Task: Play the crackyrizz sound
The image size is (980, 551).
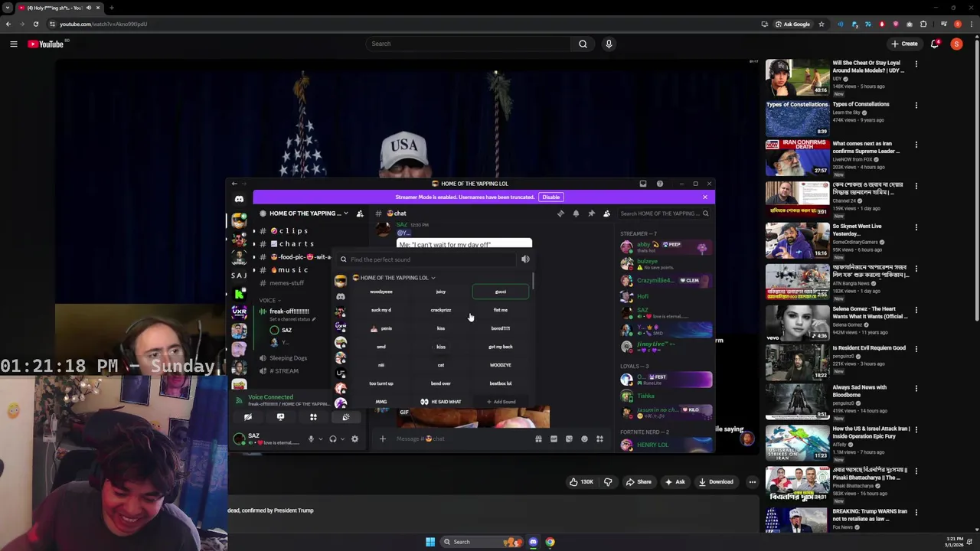Action: point(441,310)
